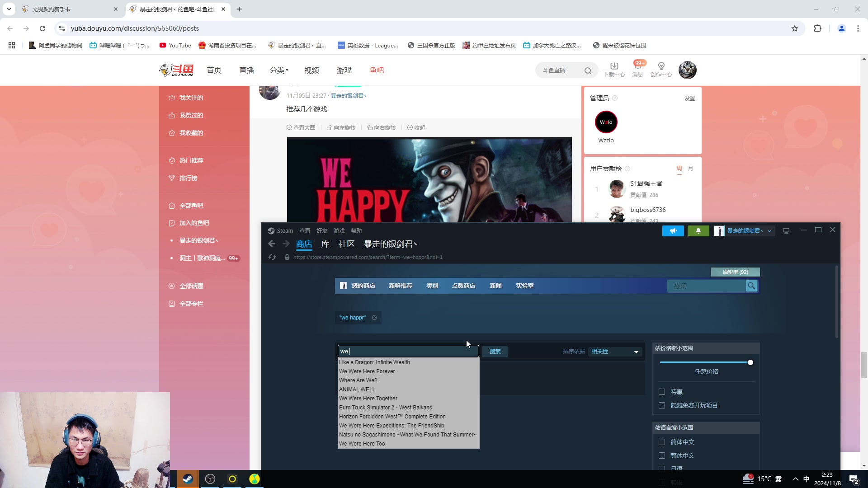The width and height of the screenshot is (868, 488).
Task: Expand Steam account name dropdown
Action: (x=769, y=231)
